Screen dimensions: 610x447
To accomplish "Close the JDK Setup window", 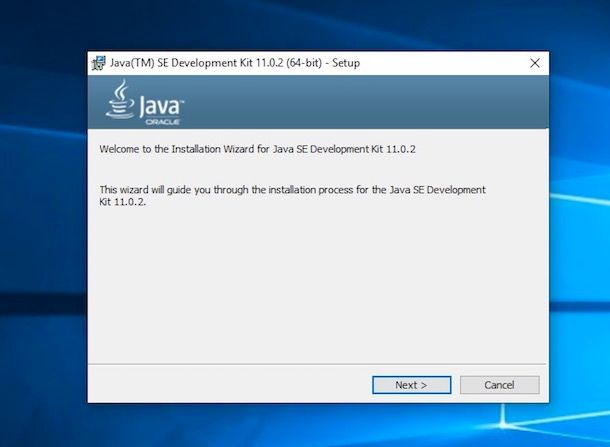I will coord(535,63).
